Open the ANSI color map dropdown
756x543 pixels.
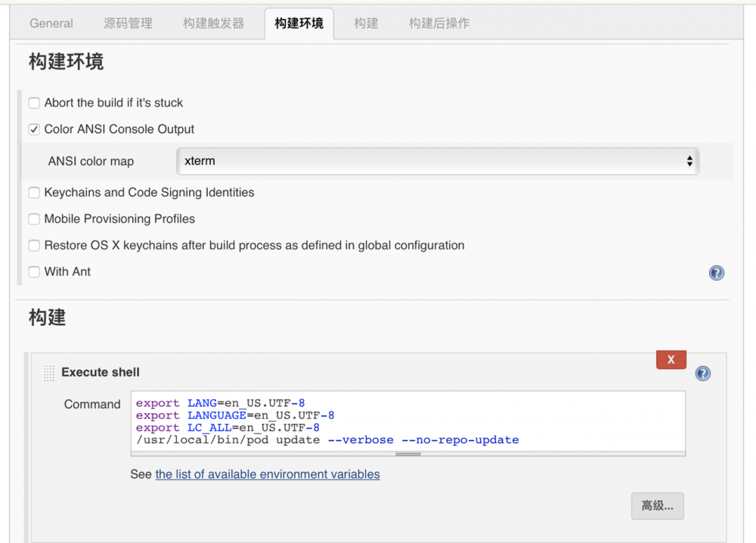coord(438,161)
